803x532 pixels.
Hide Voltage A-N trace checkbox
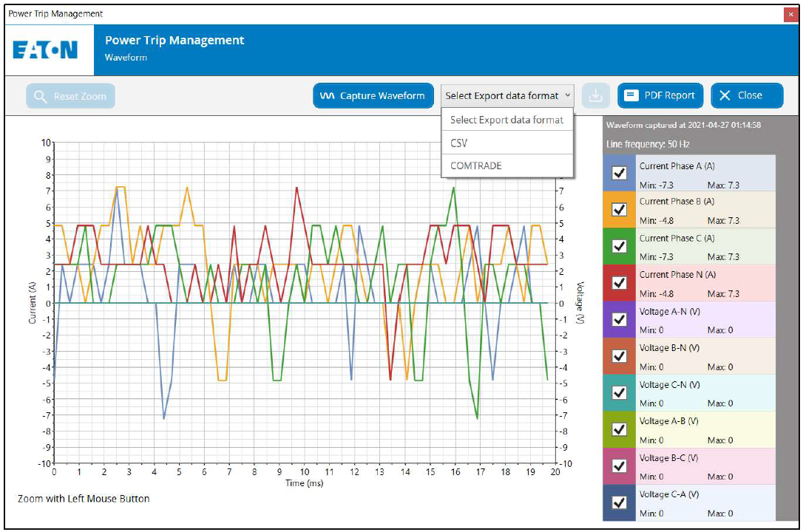(620, 319)
